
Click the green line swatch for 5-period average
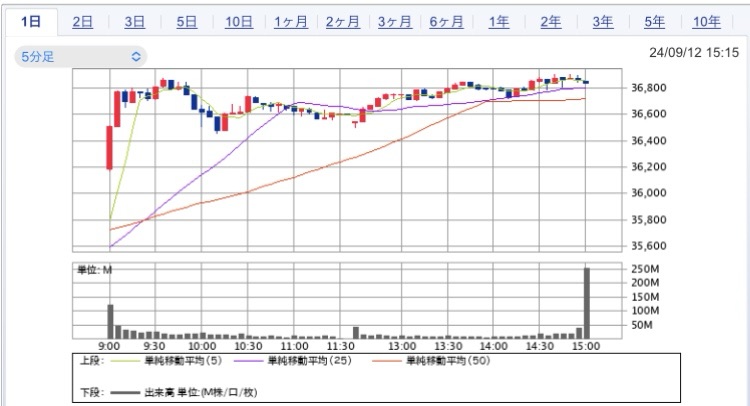125,361
